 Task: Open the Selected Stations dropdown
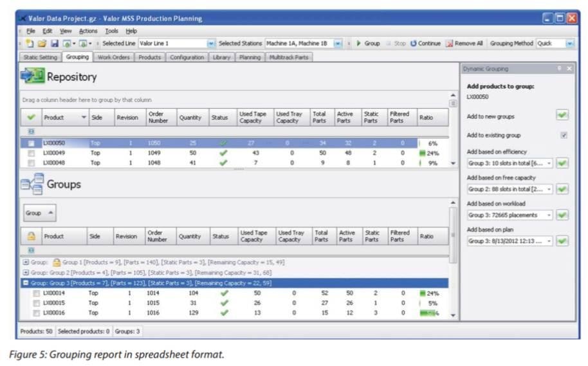coord(338,44)
